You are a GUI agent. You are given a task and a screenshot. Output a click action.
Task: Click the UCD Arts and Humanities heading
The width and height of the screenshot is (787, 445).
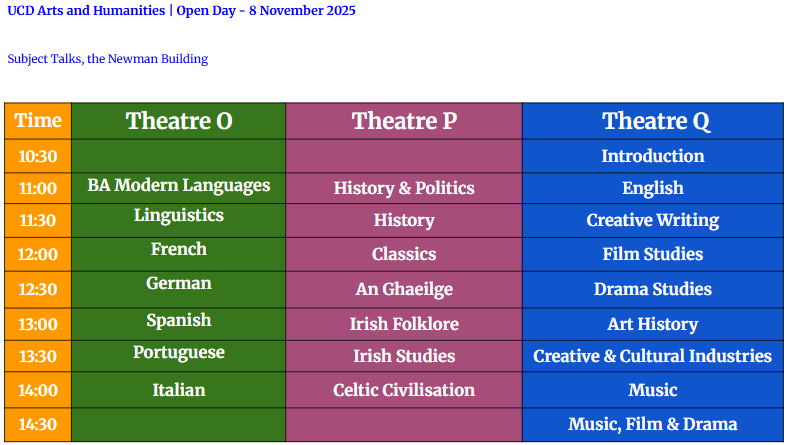click(181, 11)
